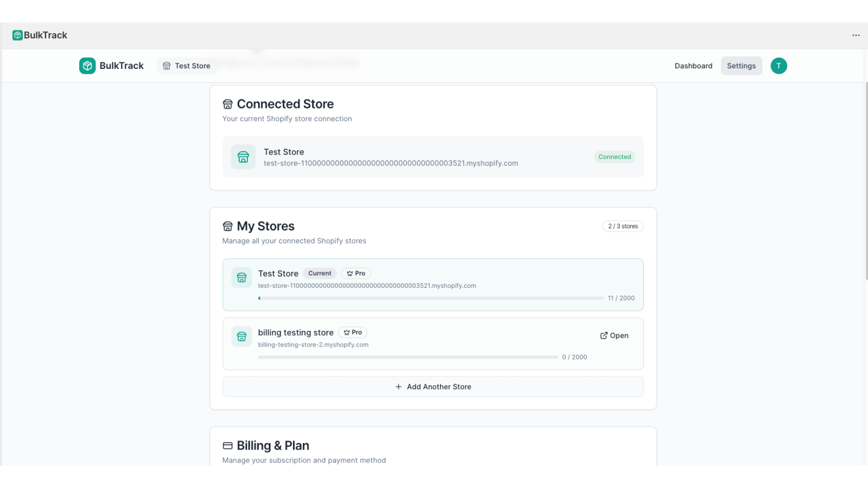The image size is (868, 488).
Task: Open the ellipsis menu at top right
Action: [856, 35]
